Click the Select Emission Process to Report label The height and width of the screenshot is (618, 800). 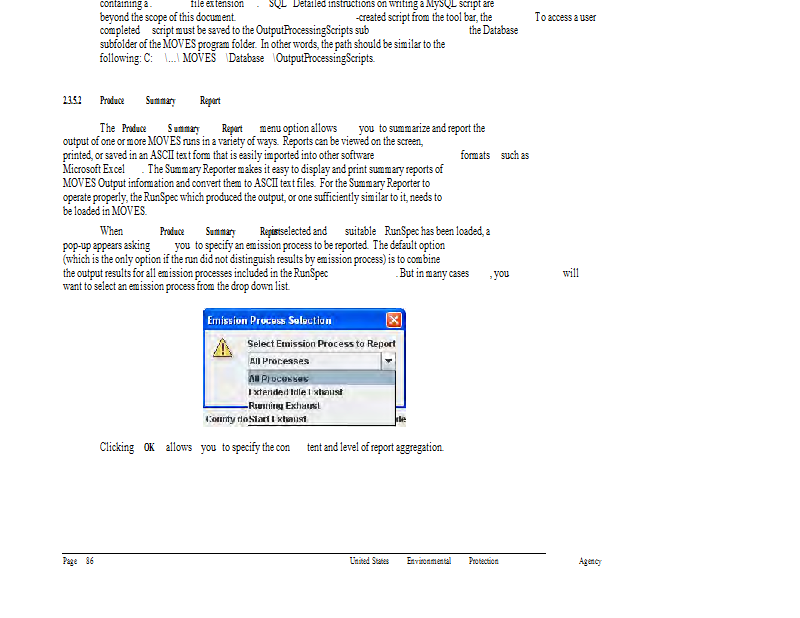tap(321, 344)
